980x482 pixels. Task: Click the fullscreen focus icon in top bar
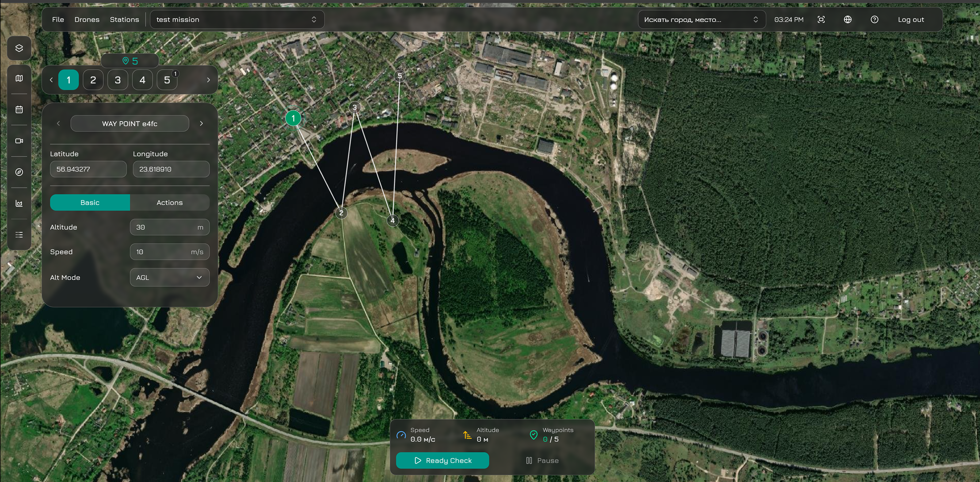tap(821, 19)
